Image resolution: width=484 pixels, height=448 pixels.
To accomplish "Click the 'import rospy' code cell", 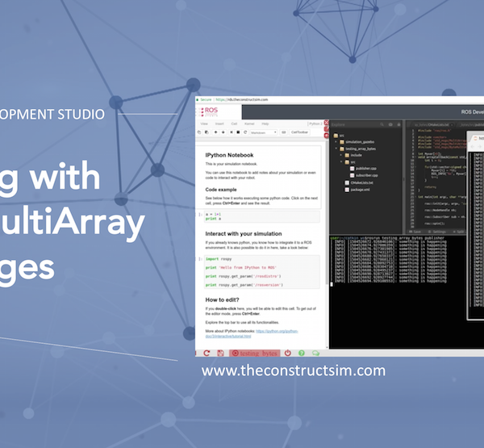I will coord(261,272).
